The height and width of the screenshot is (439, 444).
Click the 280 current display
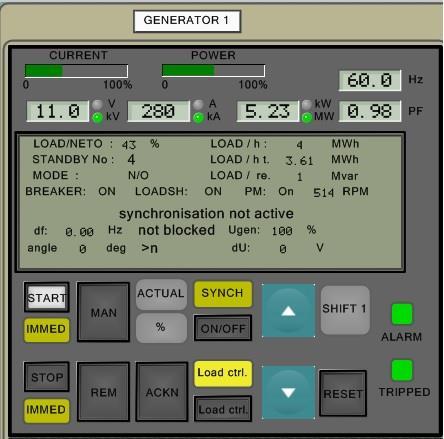pyautogui.click(x=159, y=111)
